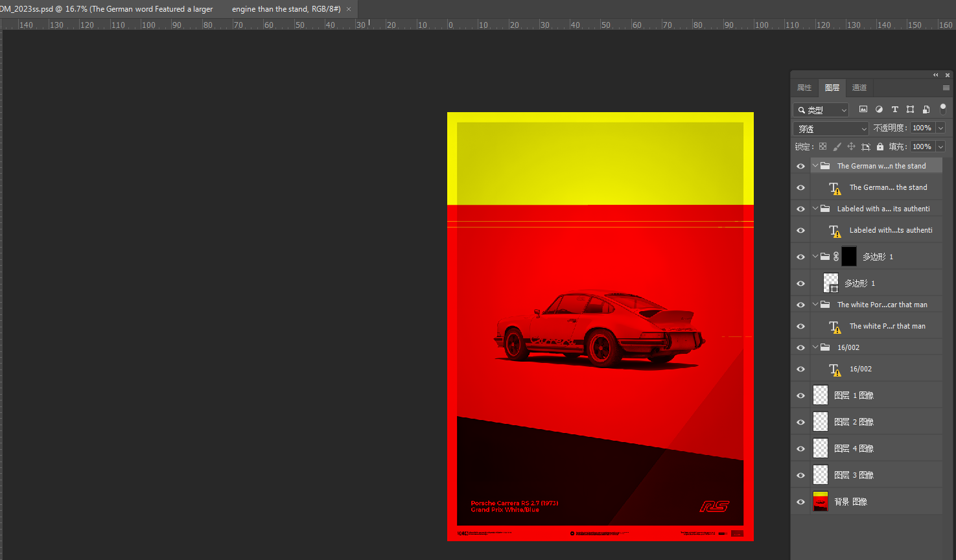Select the layer mask thumbnail on 多边形 1 group
The height and width of the screenshot is (560, 956).
849,257
